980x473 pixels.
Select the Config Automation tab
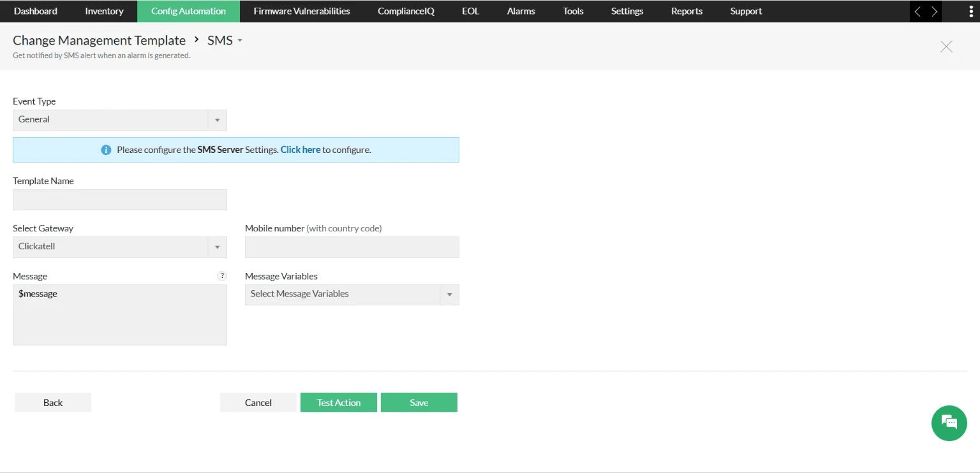(188, 11)
